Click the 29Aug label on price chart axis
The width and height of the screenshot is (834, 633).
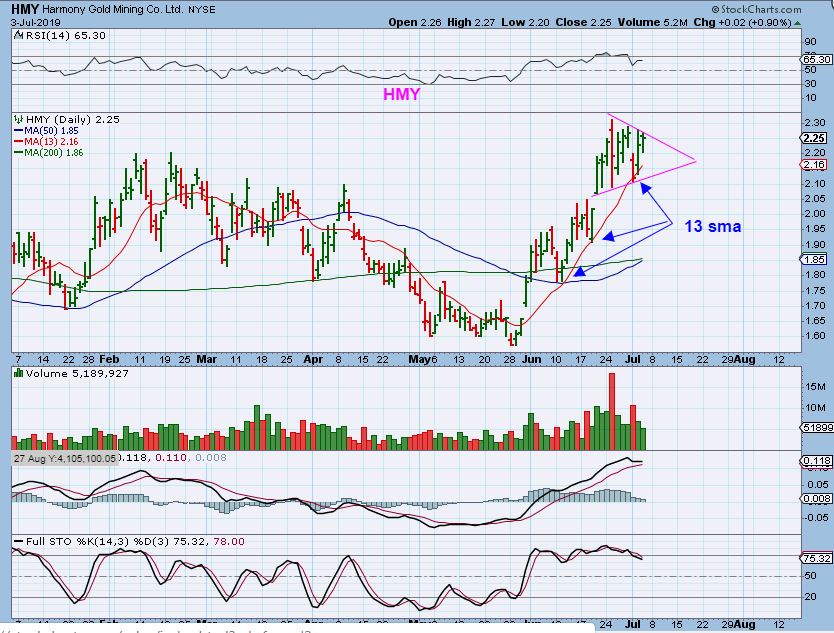click(x=738, y=360)
